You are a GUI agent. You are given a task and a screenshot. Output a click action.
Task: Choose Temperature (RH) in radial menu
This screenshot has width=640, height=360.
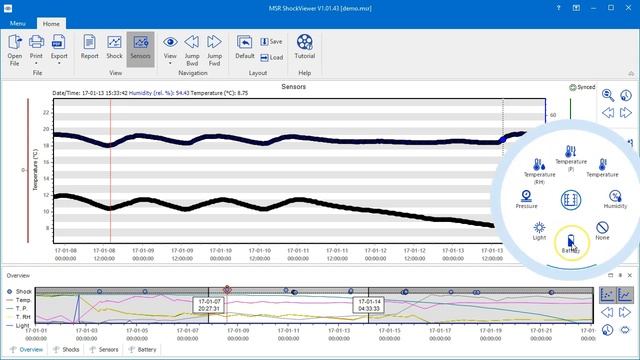[539, 171]
